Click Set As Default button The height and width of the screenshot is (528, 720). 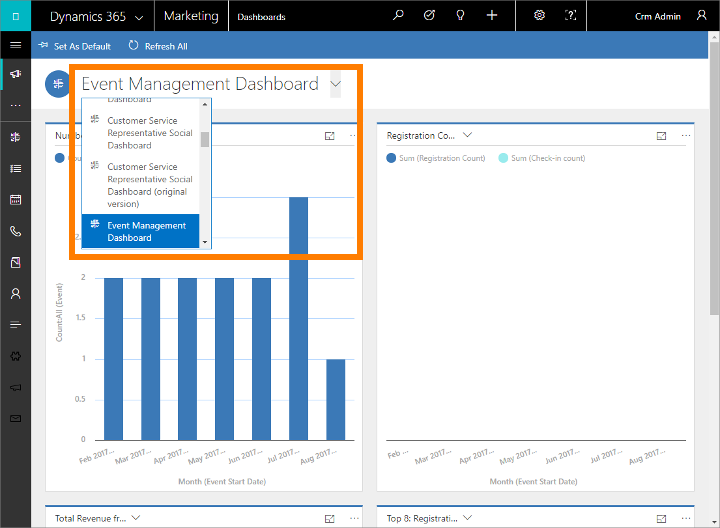75,46
